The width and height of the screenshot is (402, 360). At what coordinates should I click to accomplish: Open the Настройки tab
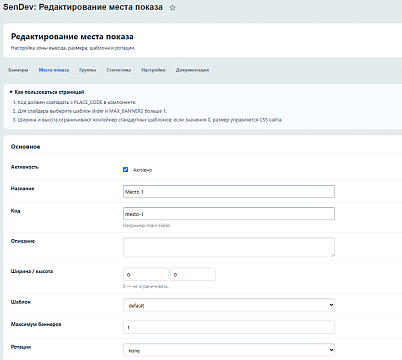[153, 70]
